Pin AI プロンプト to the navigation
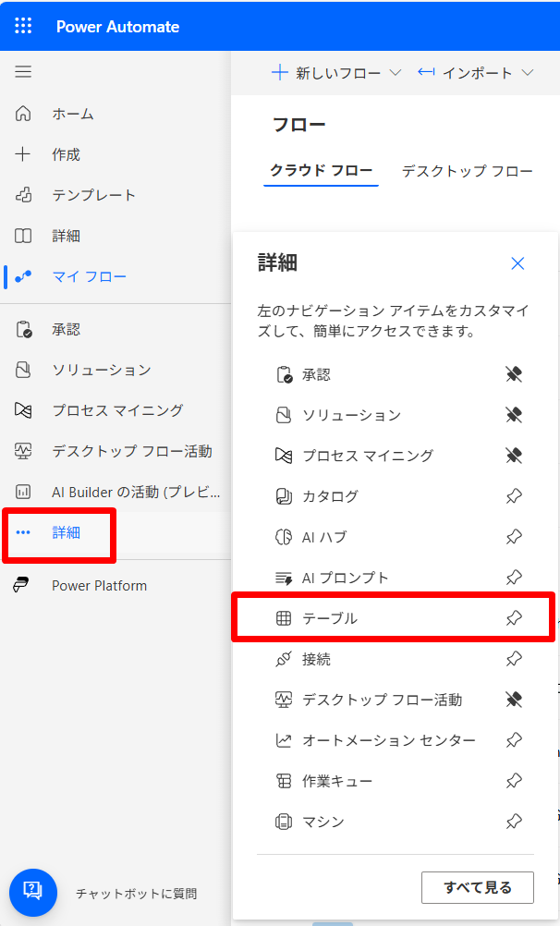This screenshot has height=926, width=560. click(514, 578)
